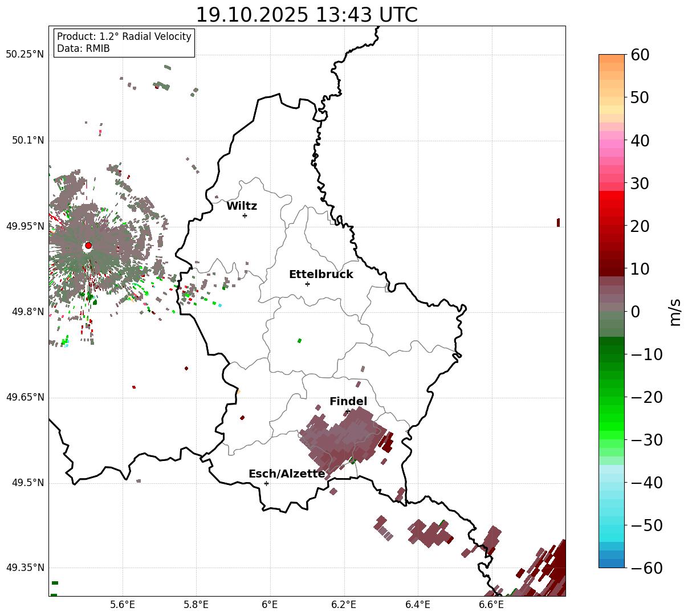
Task: Click the colorbar 60 tick label
Action: pyautogui.click(x=640, y=55)
